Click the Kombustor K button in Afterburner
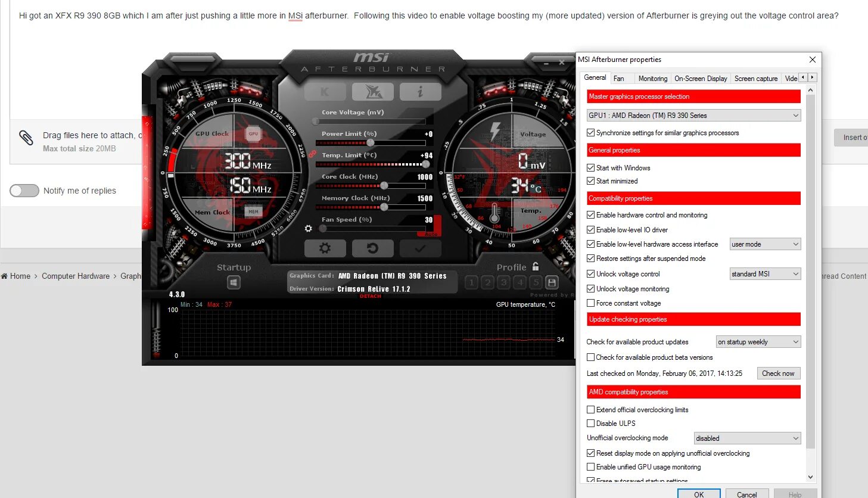 click(x=325, y=92)
